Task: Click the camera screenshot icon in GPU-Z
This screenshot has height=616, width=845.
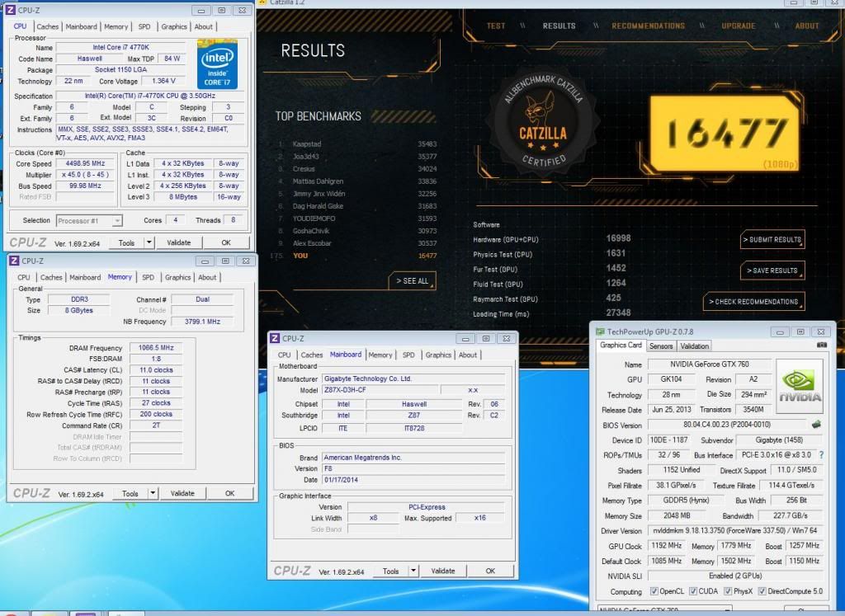Action: pyautogui.click(x=821, y=346)
